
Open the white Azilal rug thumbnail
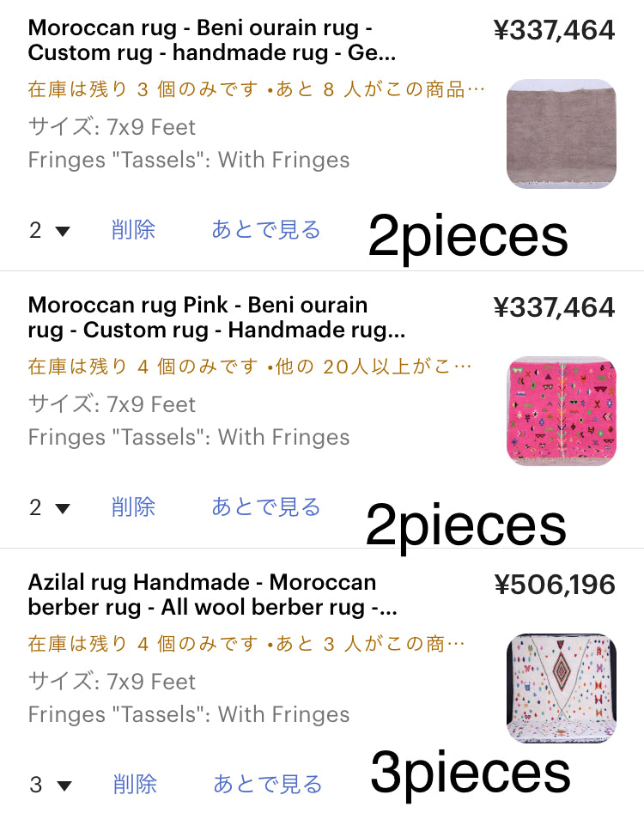point(562,689)
